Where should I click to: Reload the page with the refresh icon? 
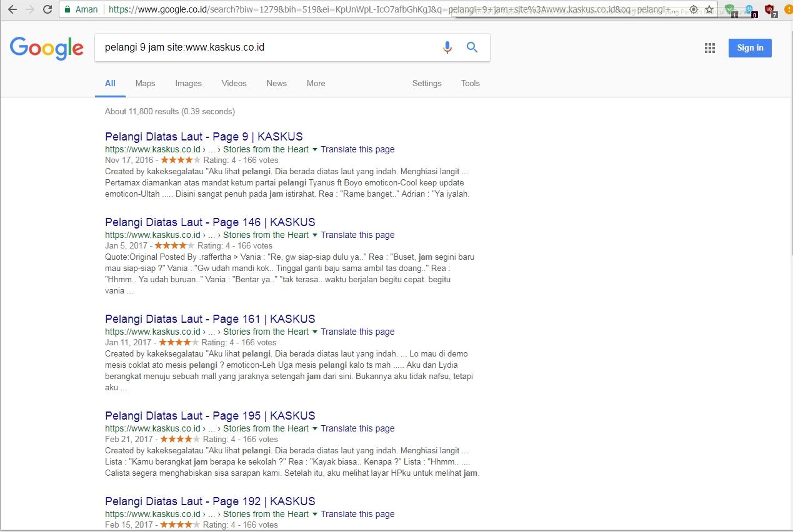click(47, 9)
